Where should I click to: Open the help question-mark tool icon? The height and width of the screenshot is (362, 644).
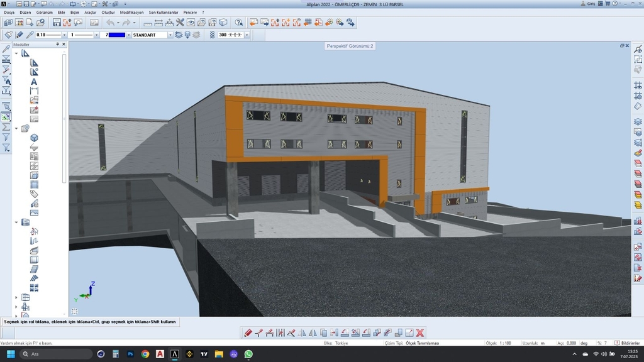pos(239,23)
